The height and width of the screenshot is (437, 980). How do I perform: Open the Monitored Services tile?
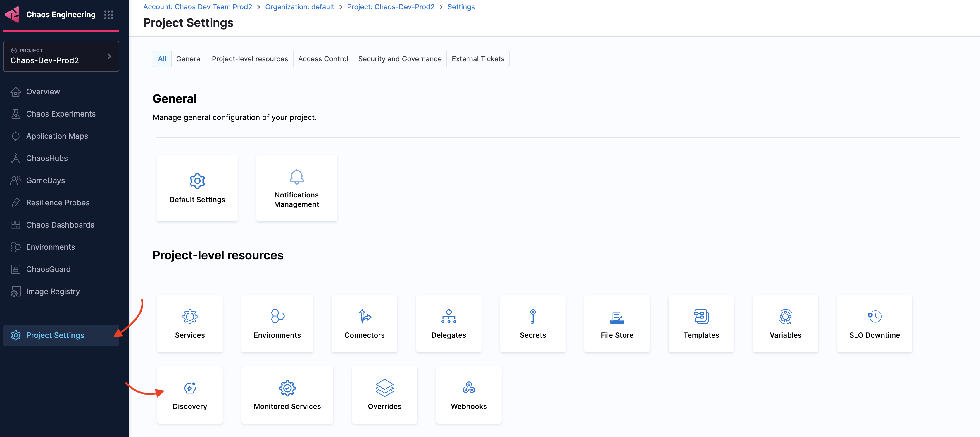coord(287,395)
